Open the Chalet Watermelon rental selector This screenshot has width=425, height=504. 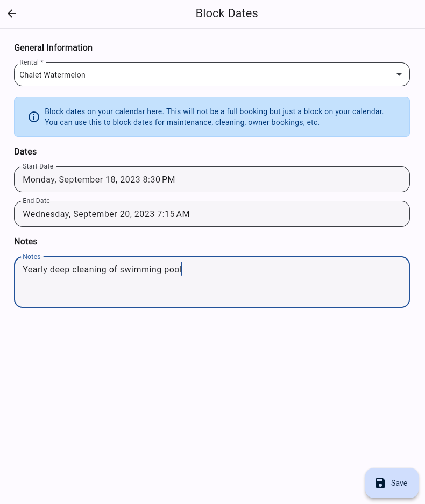204,75
